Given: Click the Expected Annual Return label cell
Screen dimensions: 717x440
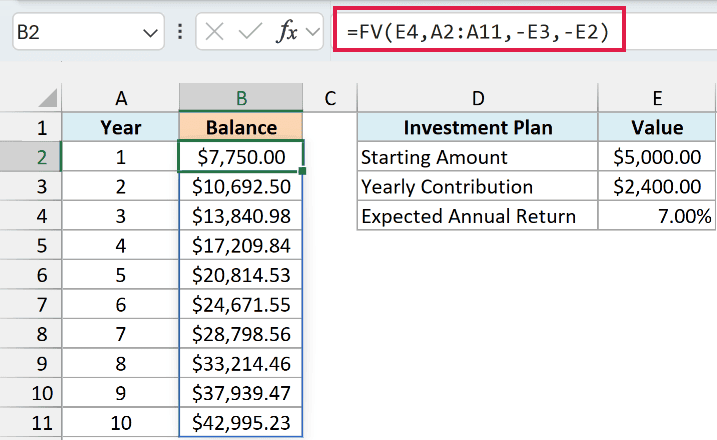Looking at the screenshot, I should [x=477, y=215].
